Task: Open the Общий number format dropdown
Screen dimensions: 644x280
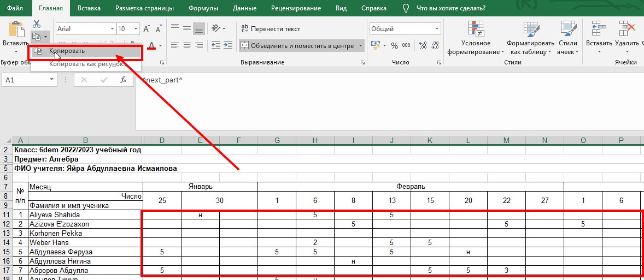Action: pos(437,29)
